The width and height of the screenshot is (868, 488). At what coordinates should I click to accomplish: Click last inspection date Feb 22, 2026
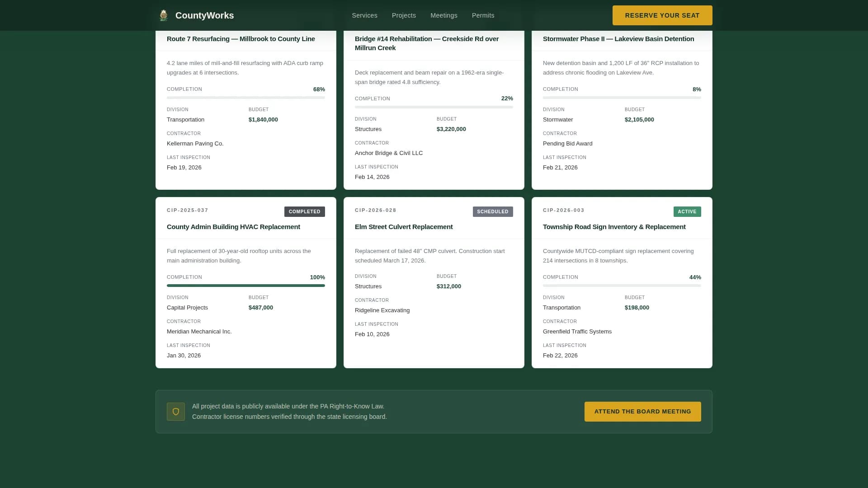point(560,356)
